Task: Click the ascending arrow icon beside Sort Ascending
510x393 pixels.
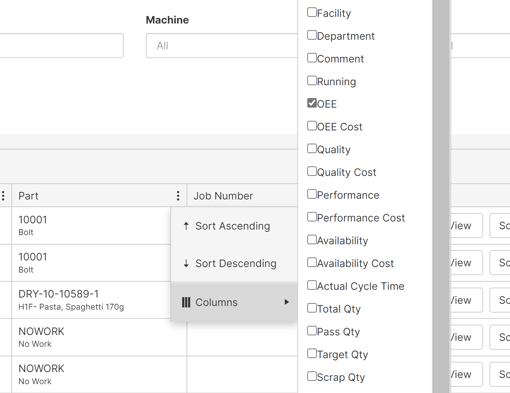Action: 186,226
